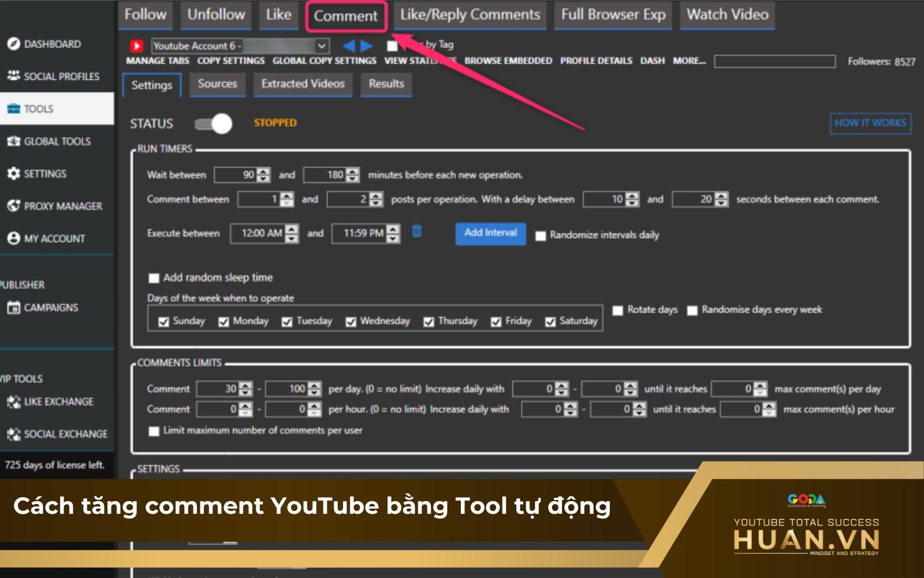Click the DASH link

pyautogui.click(x=653, y=61)
